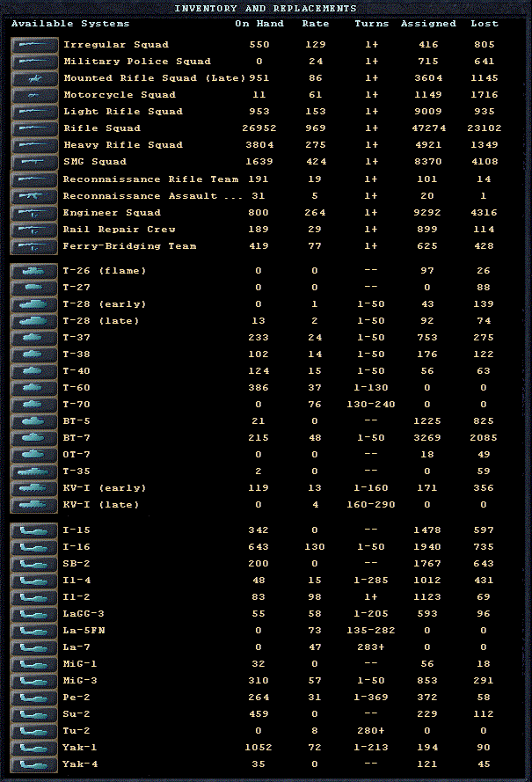This screenshot has height=782, width=532.
Task: Click the Available Systems heading
Action: coord(70,24)
